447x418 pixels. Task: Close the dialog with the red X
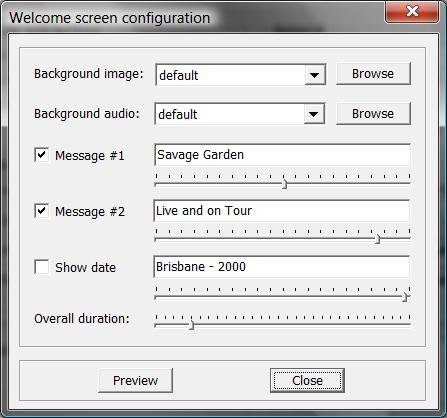(412, 12)
